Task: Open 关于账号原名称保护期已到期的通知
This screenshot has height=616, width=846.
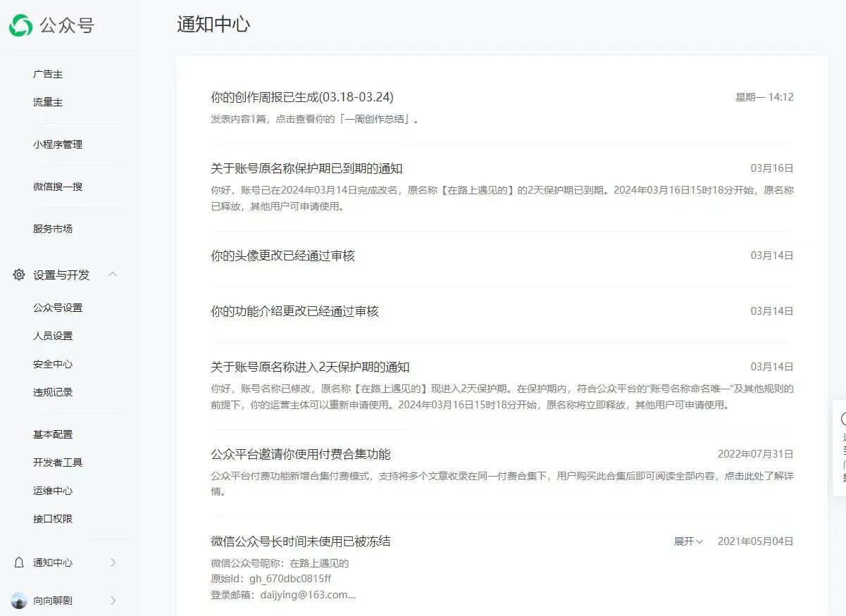Action: pyautogui.click(x=306, y=168)
